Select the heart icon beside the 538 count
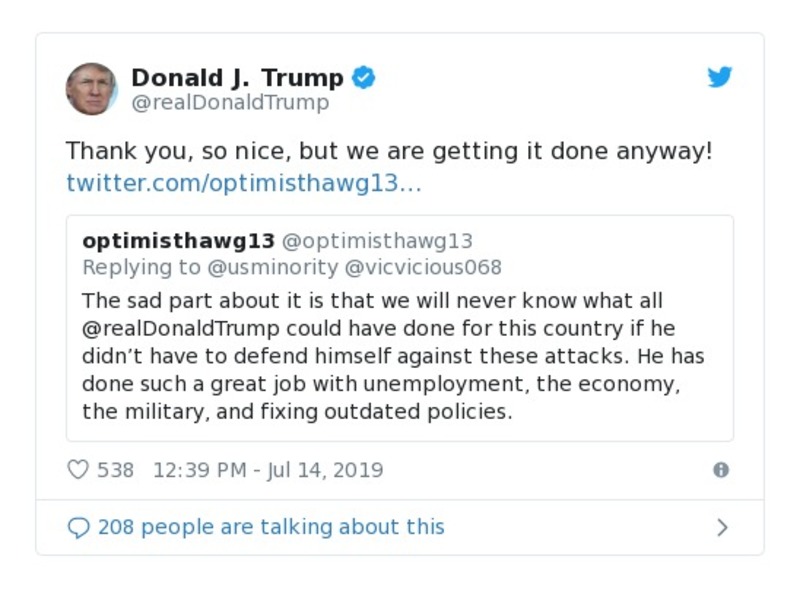The height and width of the screenshot is (607, 800). click(x=78, y=468)
